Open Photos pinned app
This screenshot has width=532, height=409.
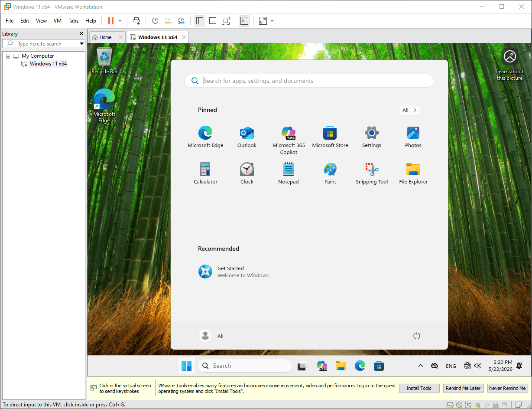point(413,137)
